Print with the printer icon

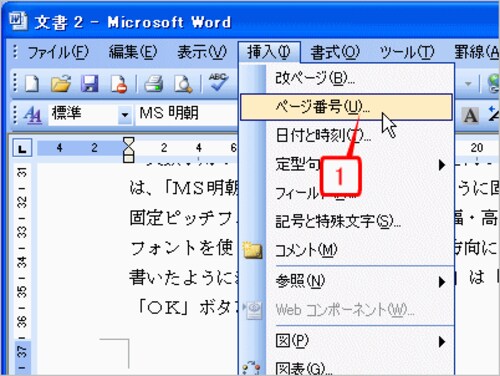(x=154, y=83)
